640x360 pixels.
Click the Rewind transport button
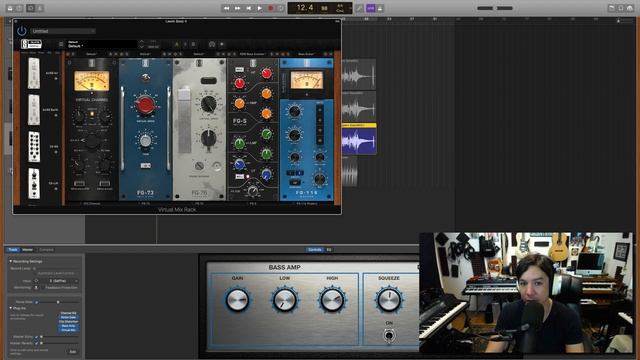227,8
